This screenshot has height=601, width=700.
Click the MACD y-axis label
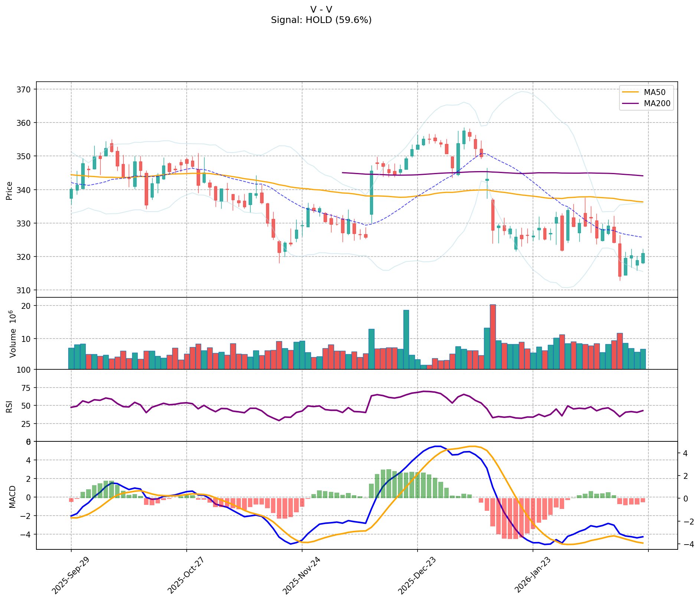13,496
